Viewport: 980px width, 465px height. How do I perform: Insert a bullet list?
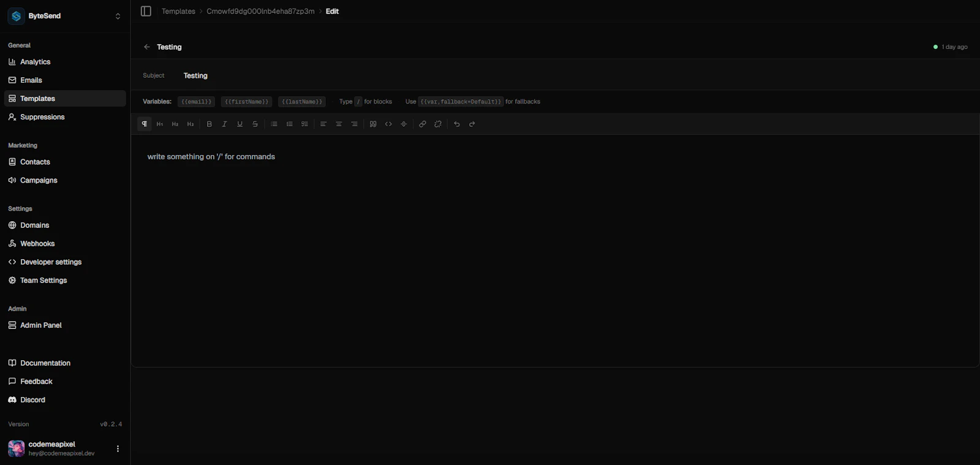(274, 124)
